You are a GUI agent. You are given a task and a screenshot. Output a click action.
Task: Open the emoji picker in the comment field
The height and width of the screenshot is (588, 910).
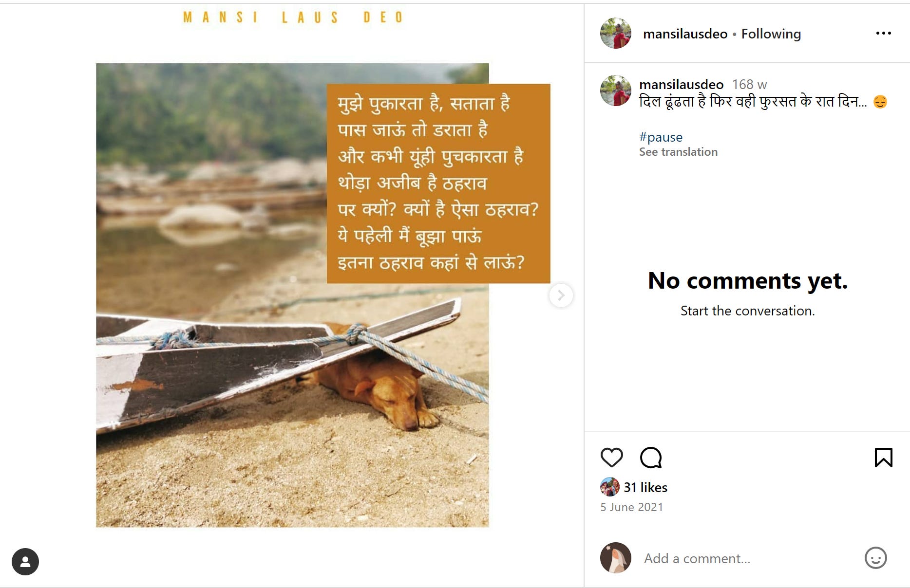[876, 558]
